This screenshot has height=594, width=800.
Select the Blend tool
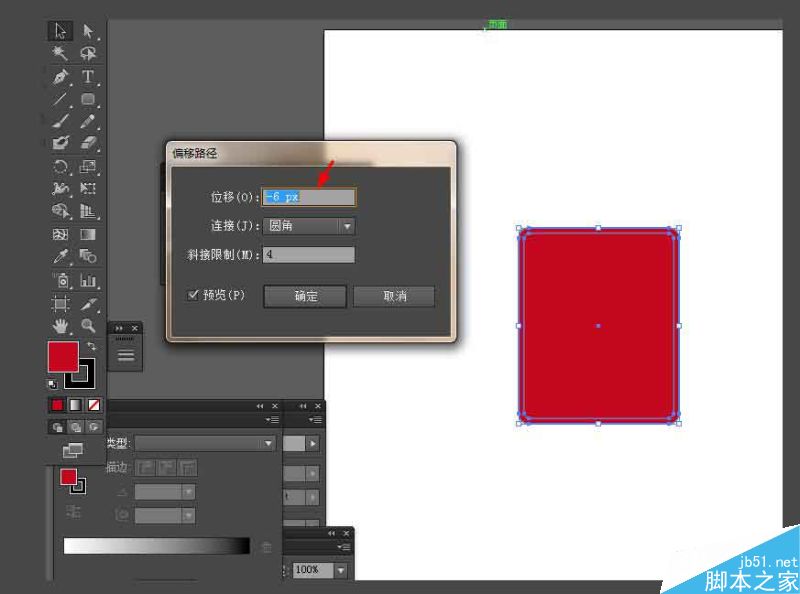pos(88,256)
